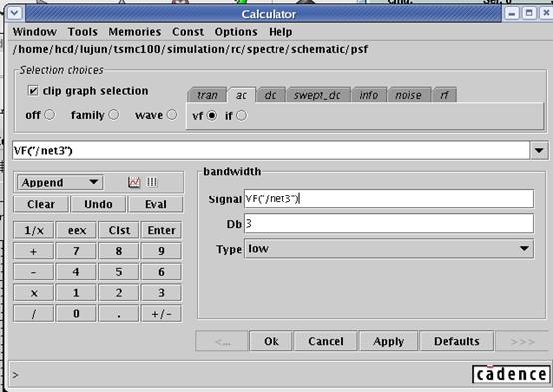Click into the Db input field

(388, 223)
